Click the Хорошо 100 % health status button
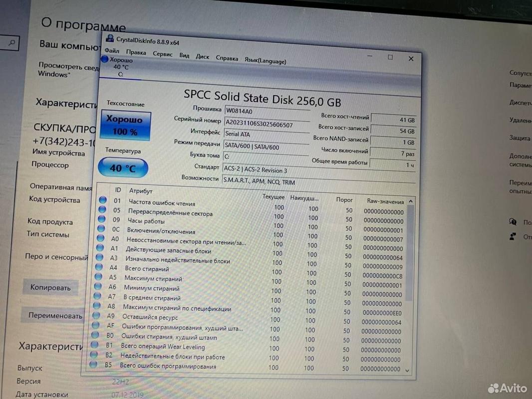 (126, 125)
